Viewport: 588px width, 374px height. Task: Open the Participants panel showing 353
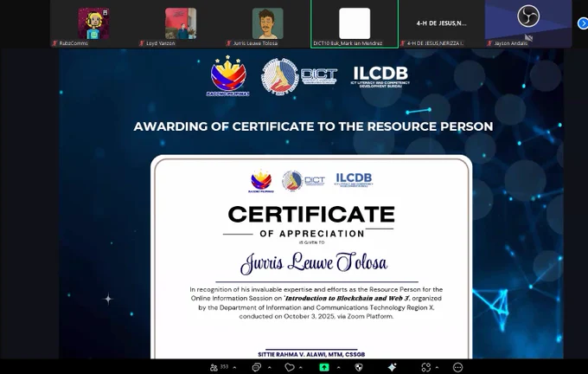coord(219,367)
